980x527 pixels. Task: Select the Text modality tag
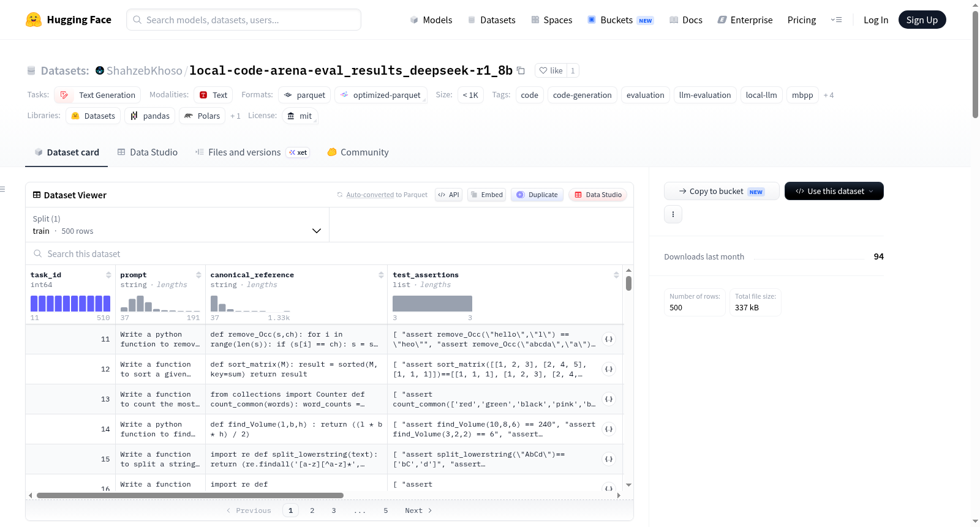[x=213, y=95]
